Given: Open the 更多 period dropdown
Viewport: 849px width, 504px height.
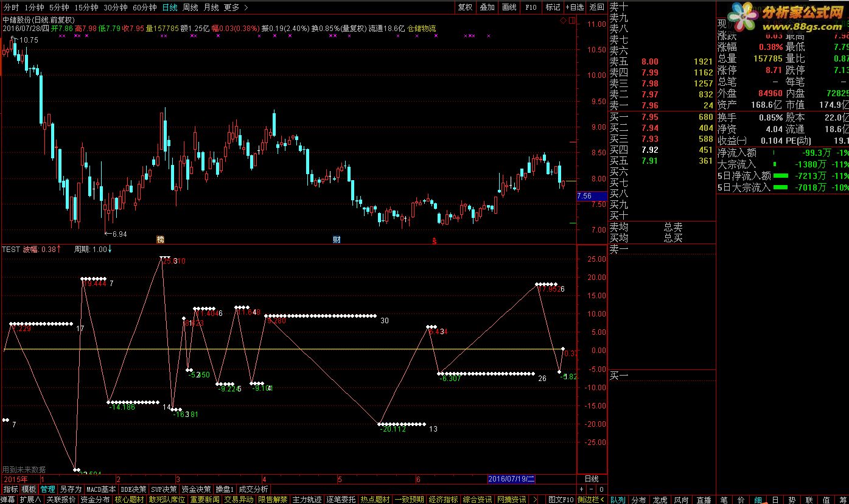Looking at the screenshot, I should (x=236, y=7).
